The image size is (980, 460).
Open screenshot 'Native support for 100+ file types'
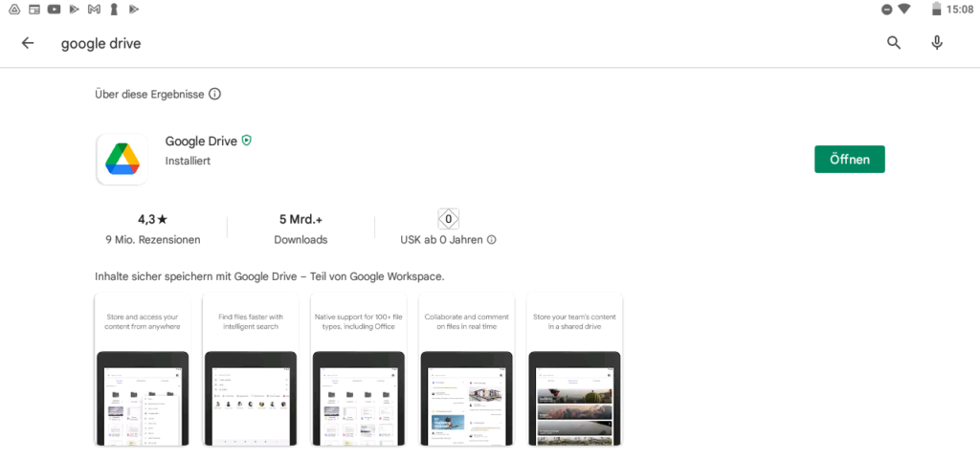tap(359, 369)
